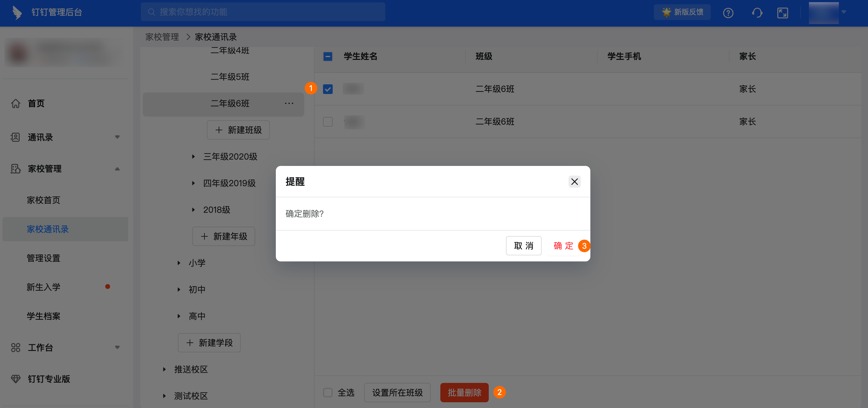Viewport: 868px width, 408px height.
Task: Click the diamond icon for 钉钉专业版
Action: (x=15, y=379)
